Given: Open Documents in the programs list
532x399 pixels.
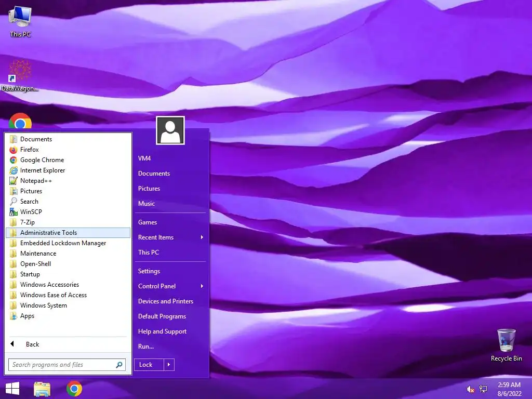Looking at the screenshot, I should tap(68, 139).
